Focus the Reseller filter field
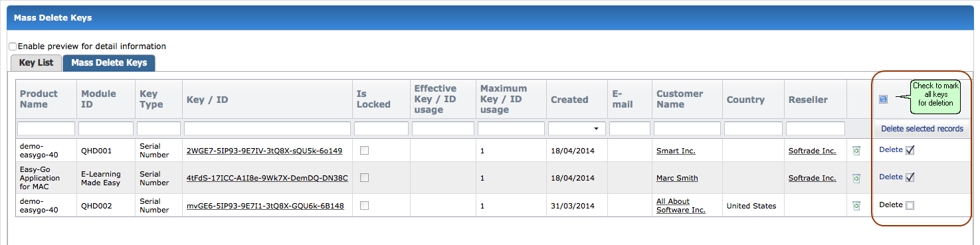This screenshot has height=245, width=980. coord(815,128)
